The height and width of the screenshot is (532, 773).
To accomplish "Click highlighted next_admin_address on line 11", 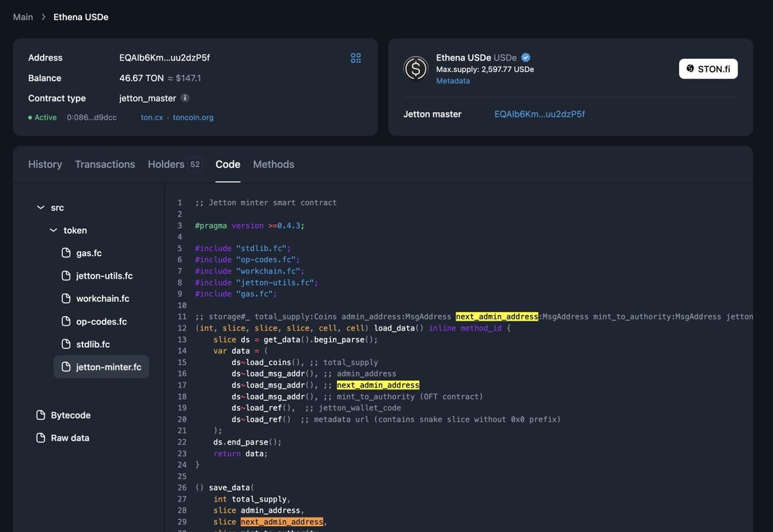I will (x=497, y=317).
